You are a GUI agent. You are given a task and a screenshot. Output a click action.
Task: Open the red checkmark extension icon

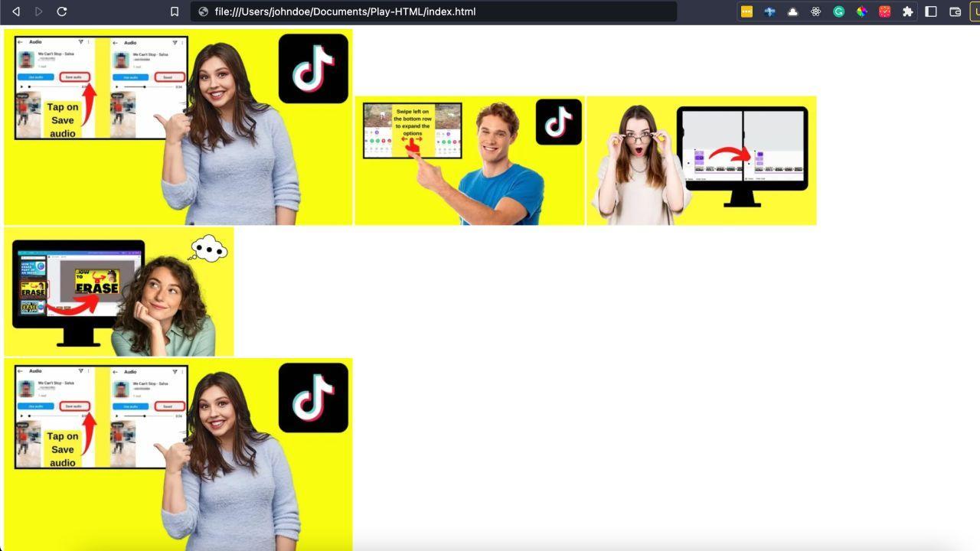[x=884, y=11]
